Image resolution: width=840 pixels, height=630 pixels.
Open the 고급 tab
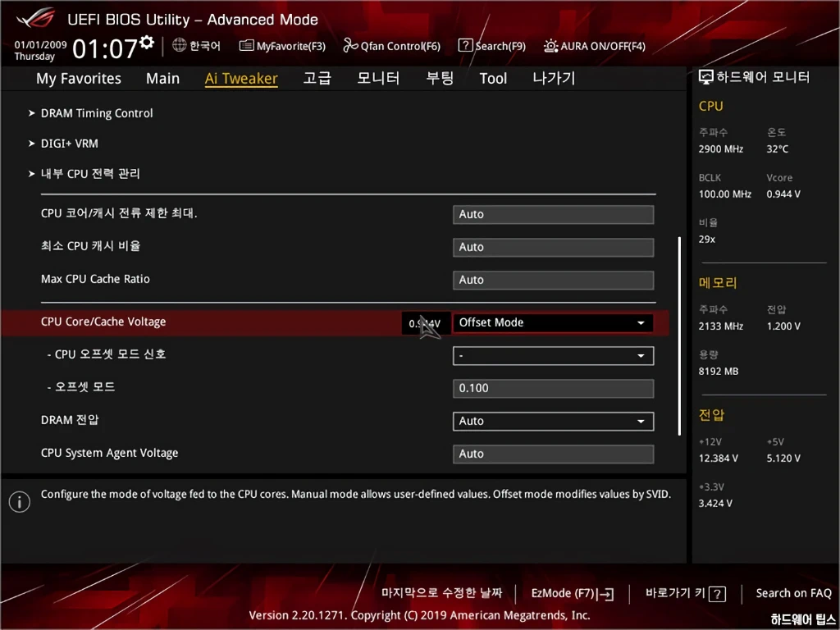pos(317,78)
